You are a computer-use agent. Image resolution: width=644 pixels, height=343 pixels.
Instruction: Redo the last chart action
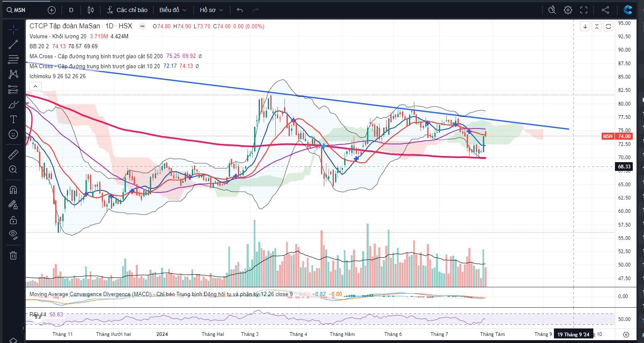click(x=255, y=10)
